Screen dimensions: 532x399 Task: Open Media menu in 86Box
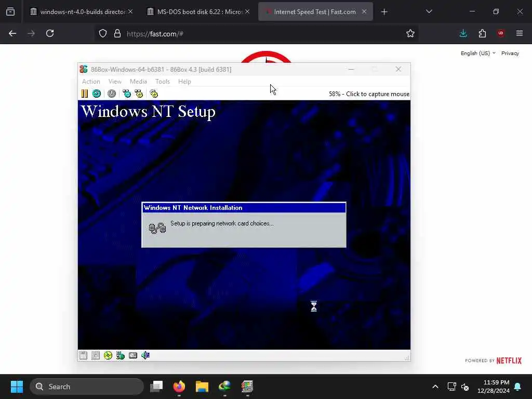click(138, 82)
